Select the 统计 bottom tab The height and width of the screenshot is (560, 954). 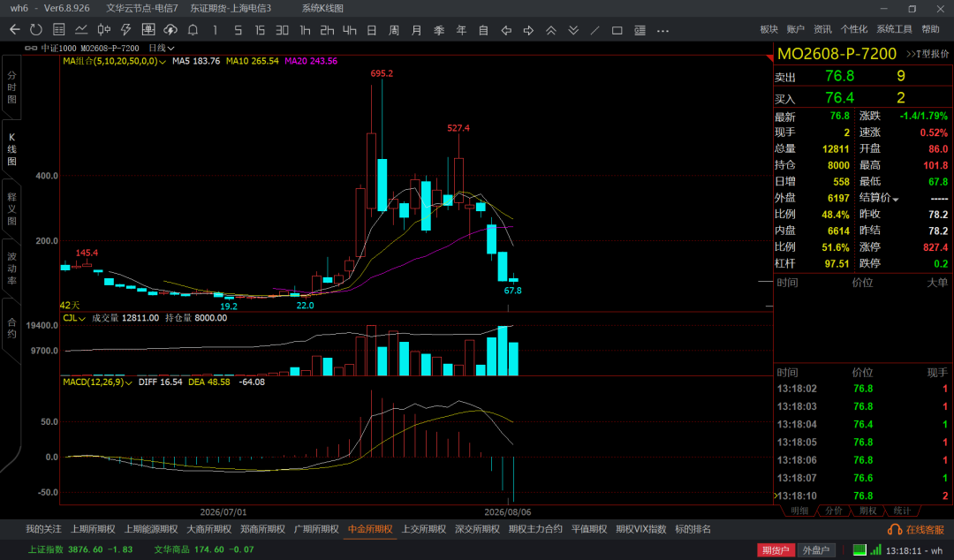pyautogui.click(x=902, y=511)
